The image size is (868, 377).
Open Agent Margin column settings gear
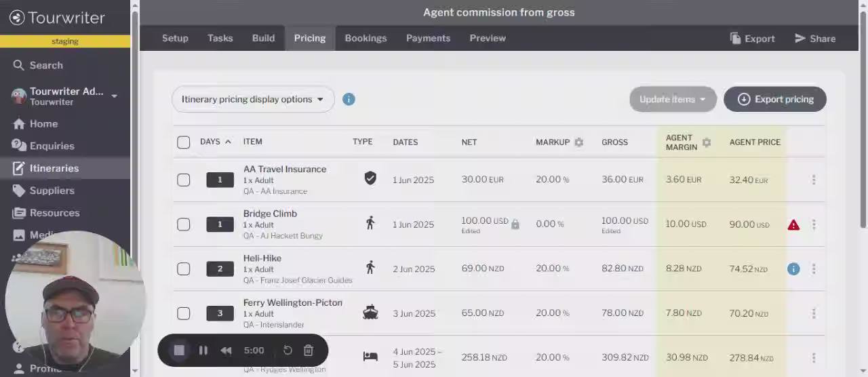707,142
